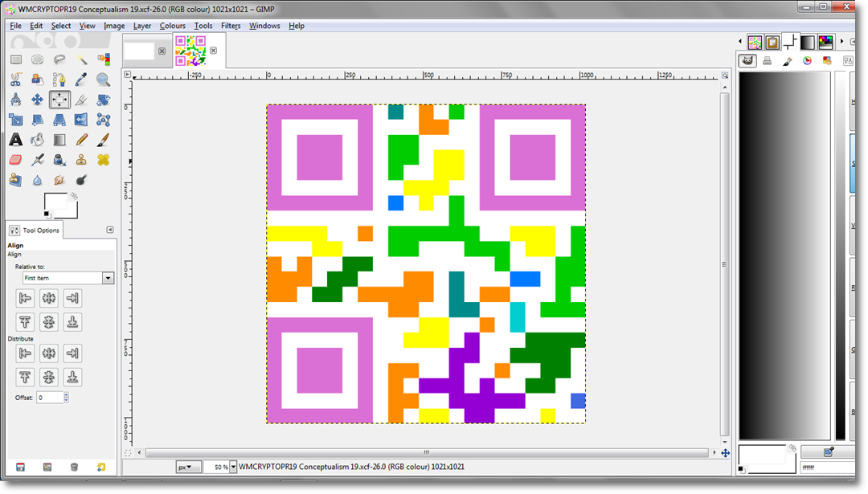This screenshot has width=868, height=494.
Task: Select the Rectangle Select tool
Action: [x=16, y=59]
